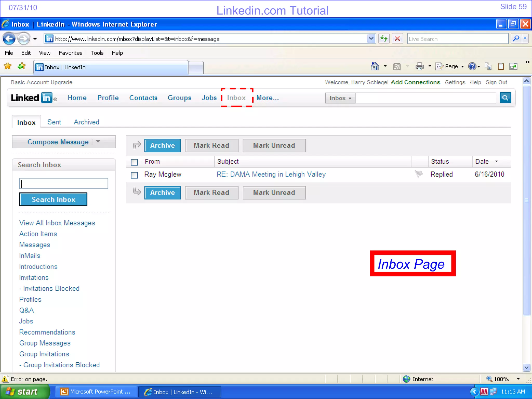Click the top Archive button
Screen dimensions: 532x399
tap(162, 145)
